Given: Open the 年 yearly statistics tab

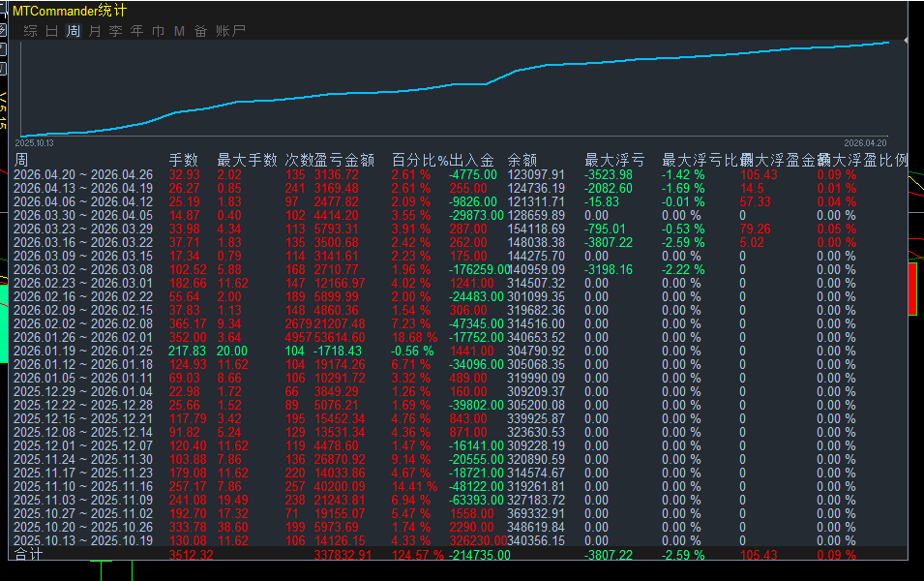Looking at the screenshot, I should coord(137,31).
